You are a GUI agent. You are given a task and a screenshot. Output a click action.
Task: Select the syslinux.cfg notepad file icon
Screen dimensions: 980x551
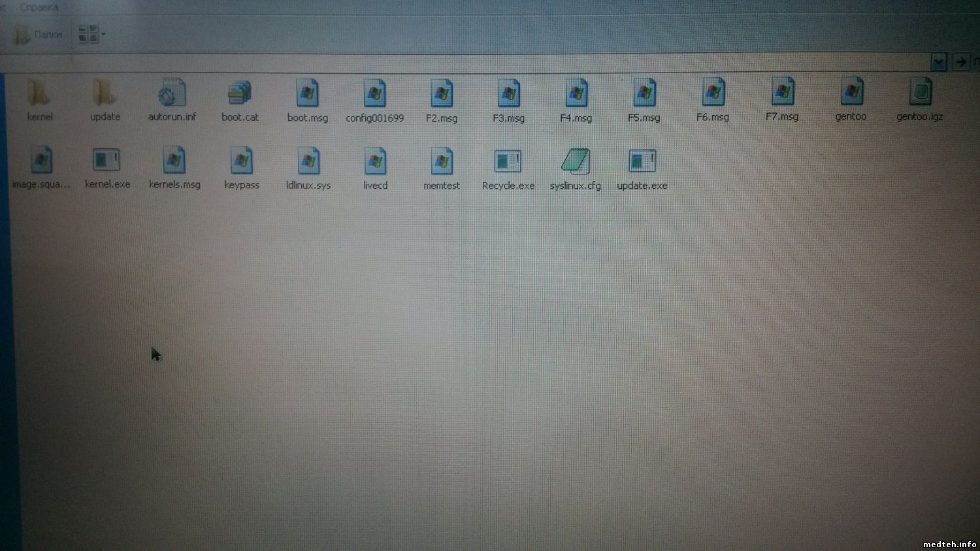click(575, 161)
